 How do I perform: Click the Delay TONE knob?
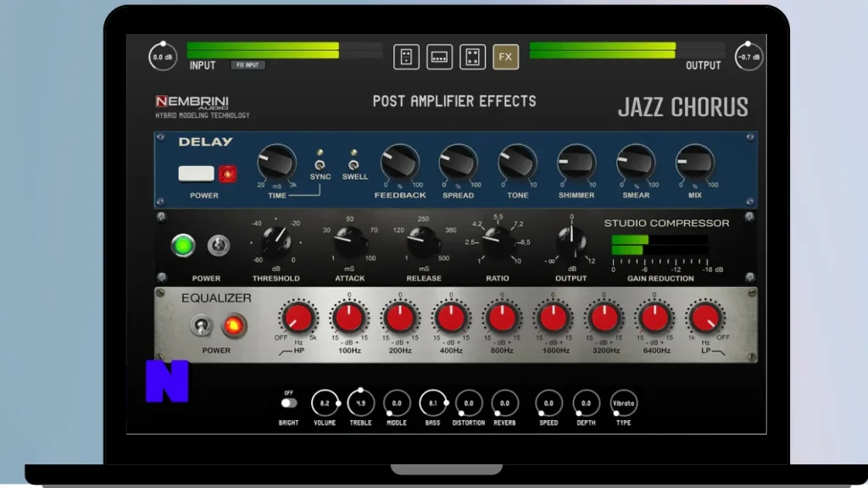pyautogui.click(x=518, y=163)
